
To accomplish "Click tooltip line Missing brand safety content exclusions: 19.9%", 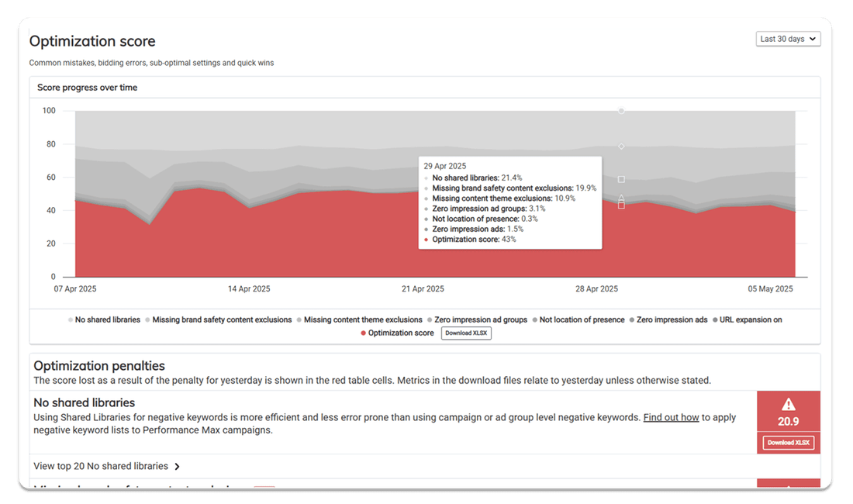I will (510, 188).
